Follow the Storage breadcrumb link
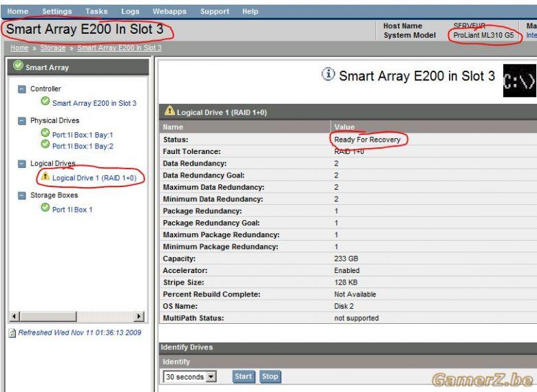This screenshot has width=537, height=392. point(53,48)
